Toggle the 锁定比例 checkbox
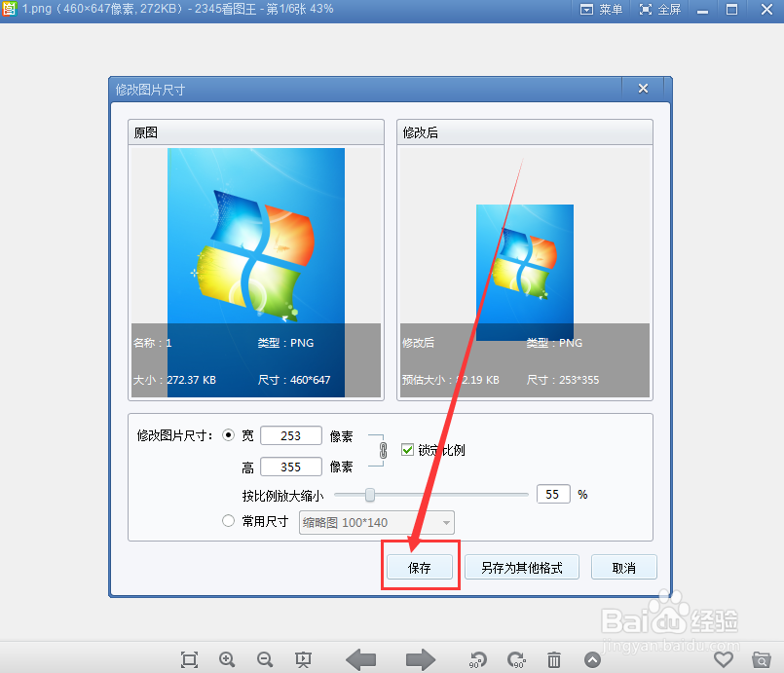 click(407, 450)
